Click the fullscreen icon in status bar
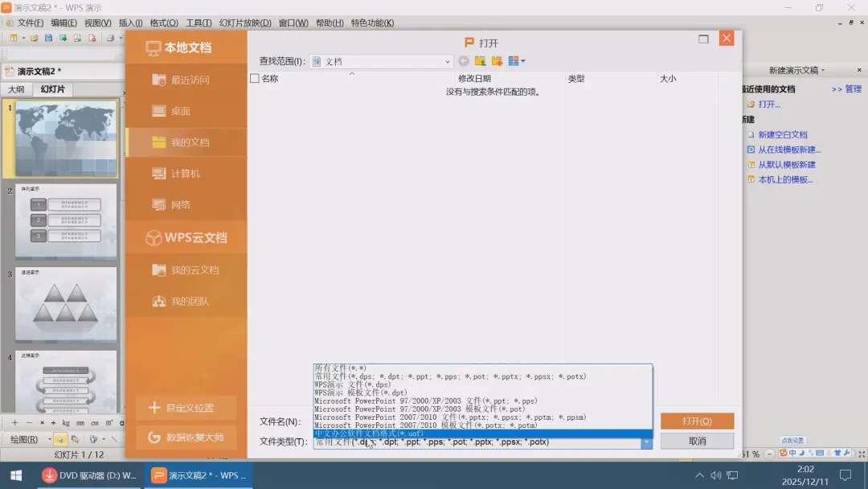 tap(862, 454)
